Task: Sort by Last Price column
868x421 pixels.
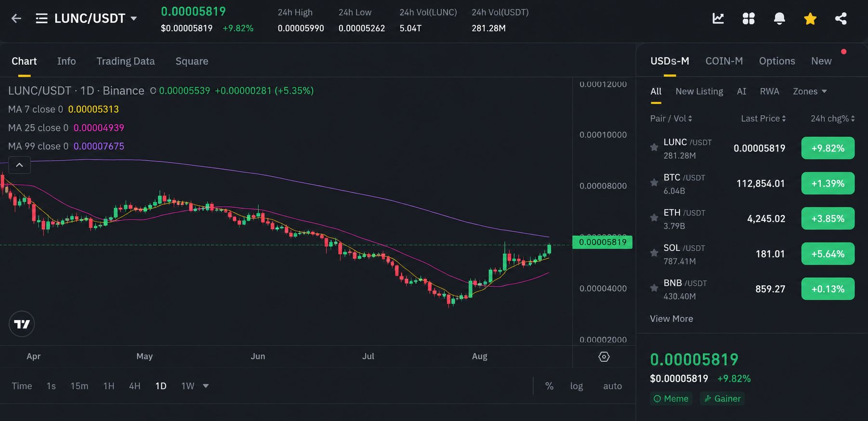Action: pos(763,119)
